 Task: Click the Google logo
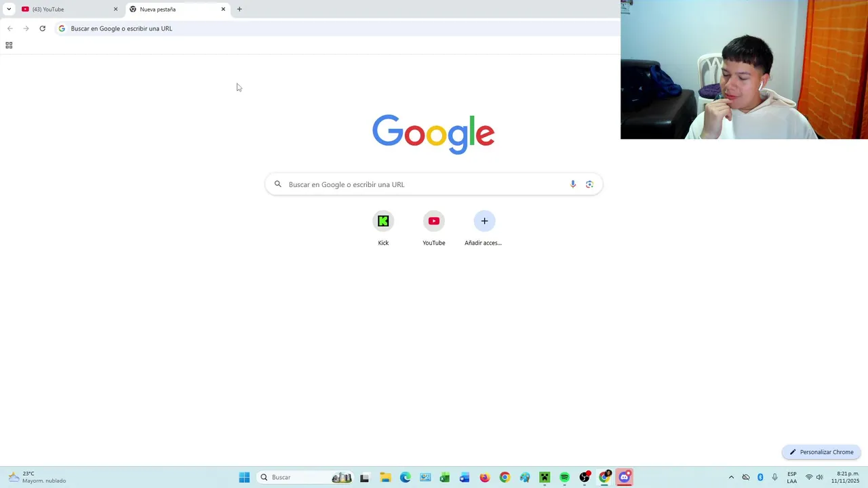pos(433,134)
